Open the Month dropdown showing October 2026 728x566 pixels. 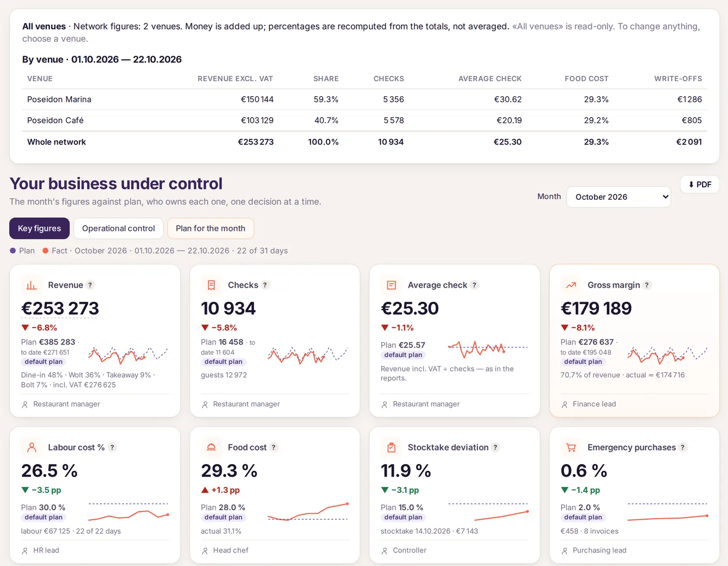[x=619, y=197]
